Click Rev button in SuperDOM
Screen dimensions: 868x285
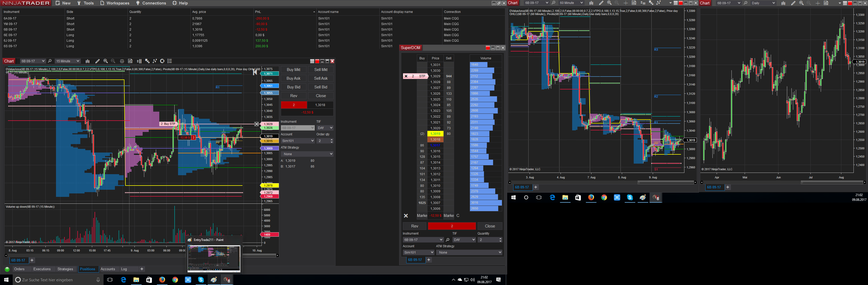pos(415,226)
